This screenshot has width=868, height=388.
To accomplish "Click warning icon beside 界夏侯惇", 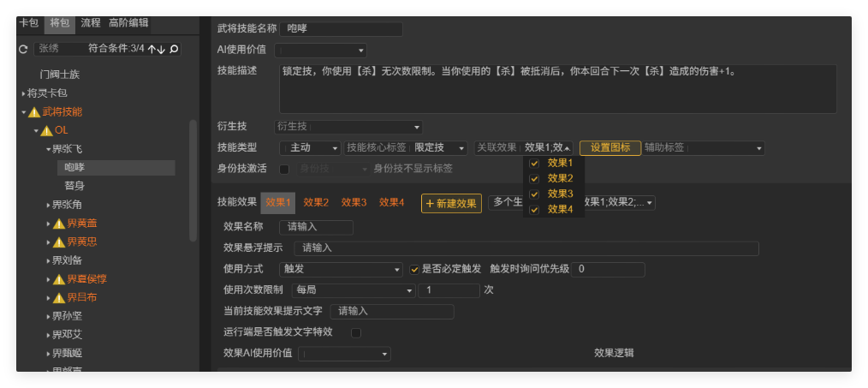I will tap(59, 279).
